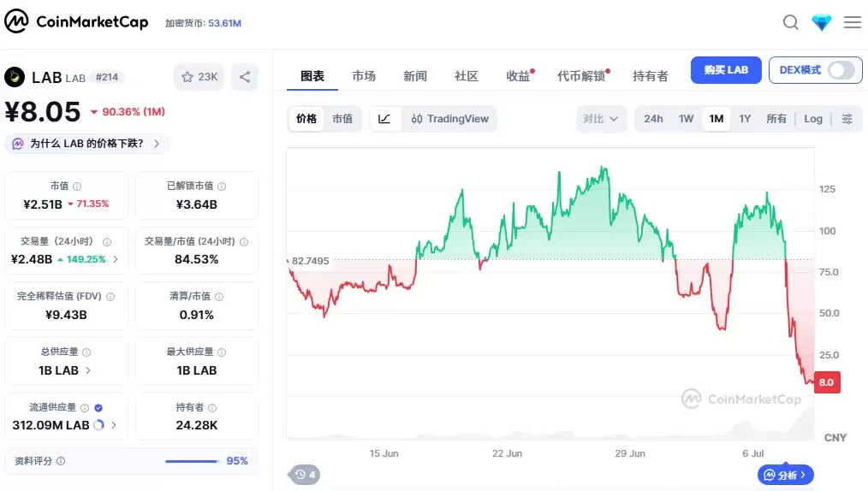Open the 社区 tab

467,76
